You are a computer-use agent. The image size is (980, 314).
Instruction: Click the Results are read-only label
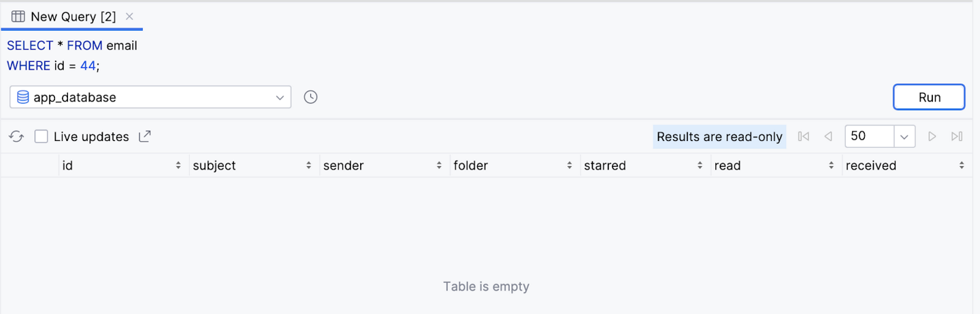[x=719, y=137]
